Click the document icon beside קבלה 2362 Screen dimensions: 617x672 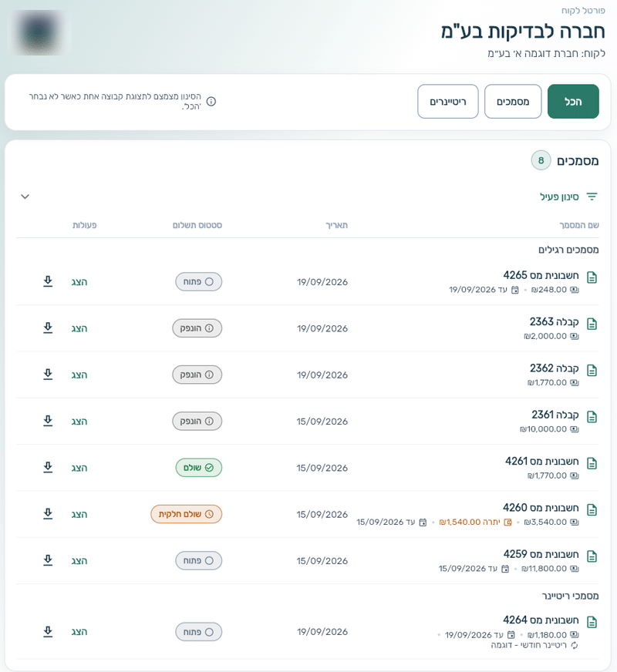coord(592,370)
